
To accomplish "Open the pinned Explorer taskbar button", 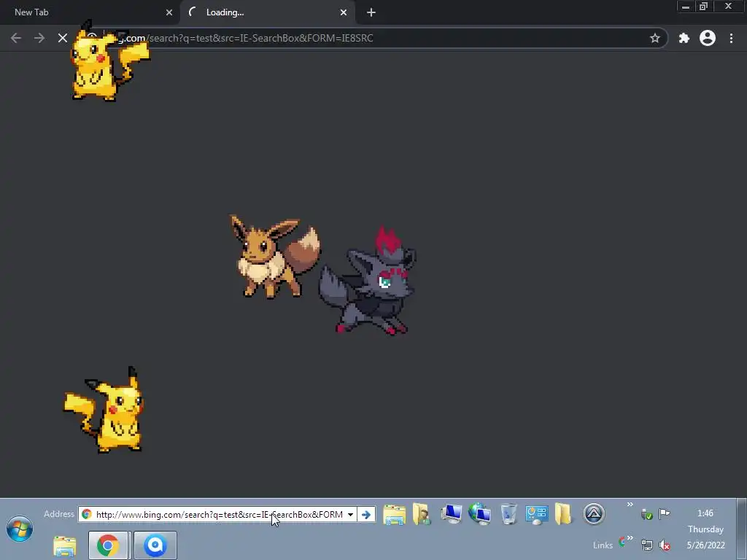I will coord(65,545).
